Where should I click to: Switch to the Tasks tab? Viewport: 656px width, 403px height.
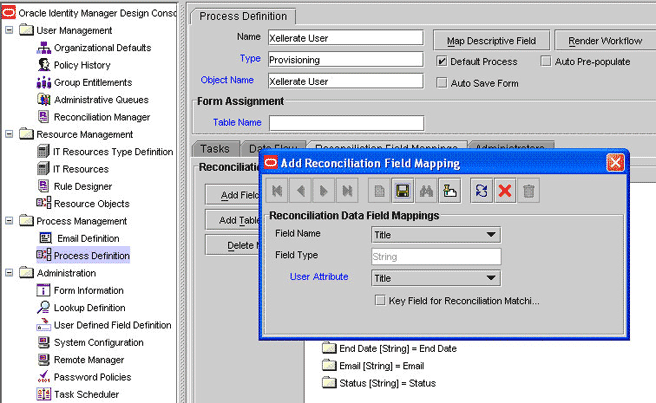(215, 149)
